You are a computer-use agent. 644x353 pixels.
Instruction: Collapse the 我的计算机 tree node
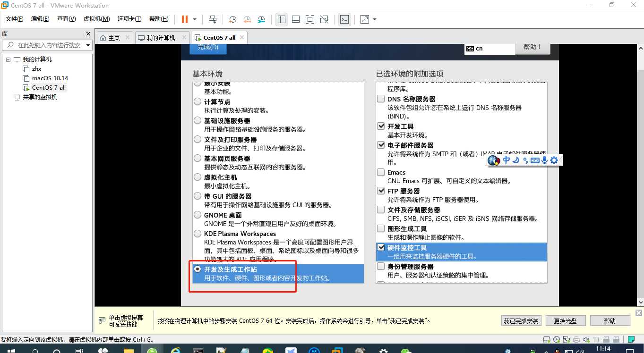pyautogui.click(x=8, y=59)
